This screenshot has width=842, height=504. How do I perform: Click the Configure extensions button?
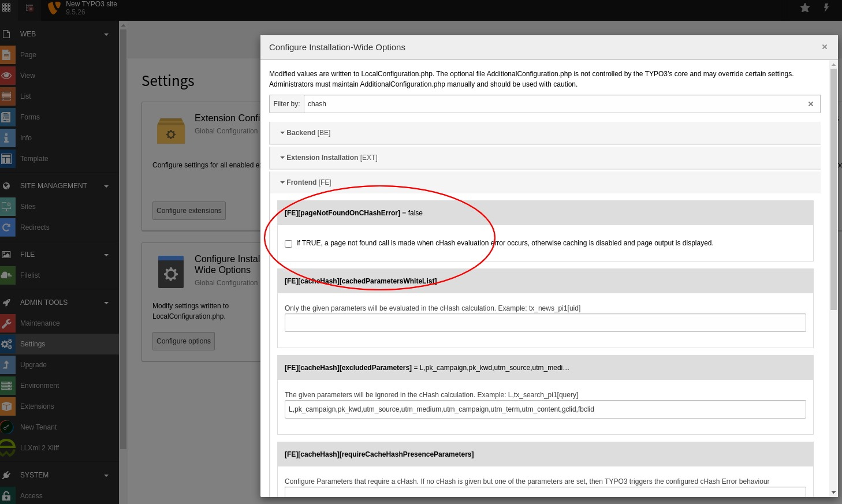point(189,211)
